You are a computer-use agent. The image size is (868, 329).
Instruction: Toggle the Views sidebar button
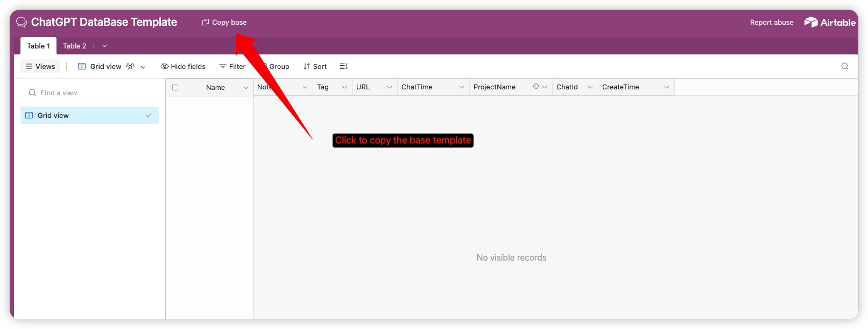coord(40,66)
